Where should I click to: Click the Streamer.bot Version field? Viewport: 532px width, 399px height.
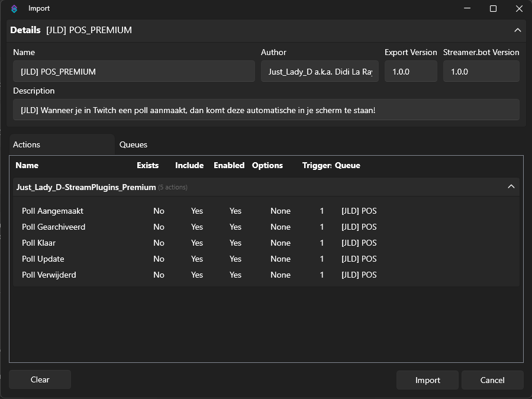481,71
